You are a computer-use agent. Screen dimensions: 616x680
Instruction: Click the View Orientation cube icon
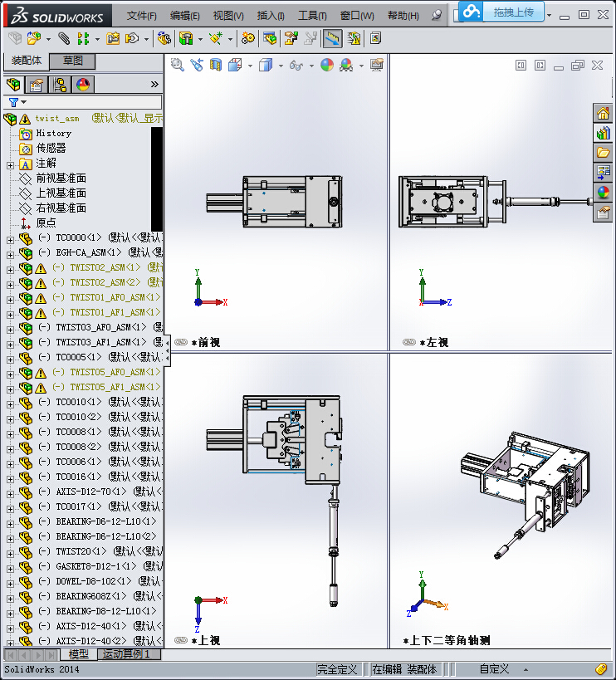(x=235, y=65)
